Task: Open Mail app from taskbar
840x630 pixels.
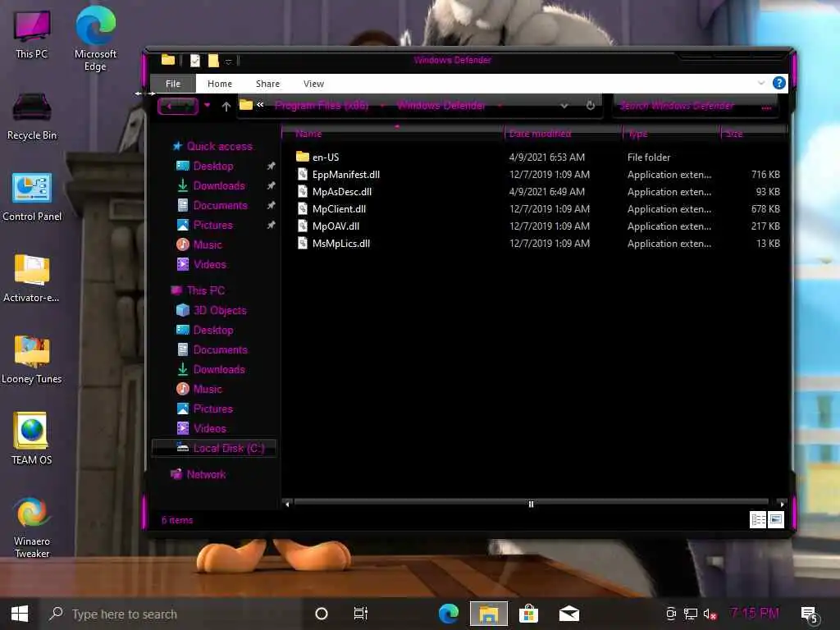Action: 569,614
